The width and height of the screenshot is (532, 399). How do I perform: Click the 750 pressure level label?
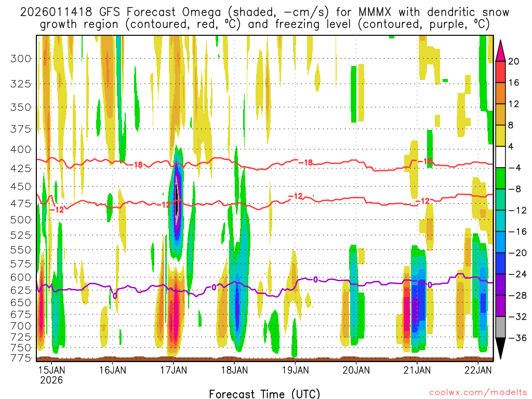click(x=21, y=348)
